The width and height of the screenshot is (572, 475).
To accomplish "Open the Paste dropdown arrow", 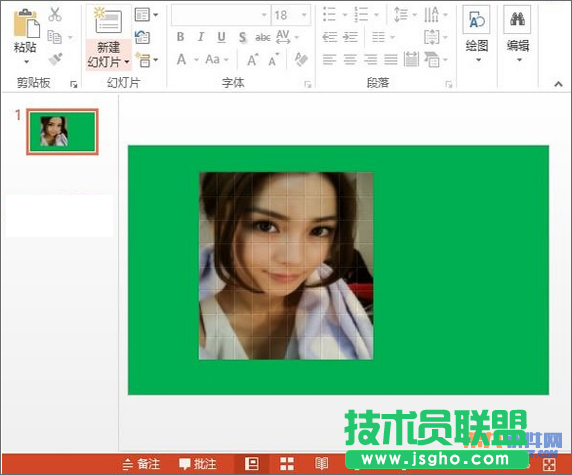I will [x=26, y=62].
